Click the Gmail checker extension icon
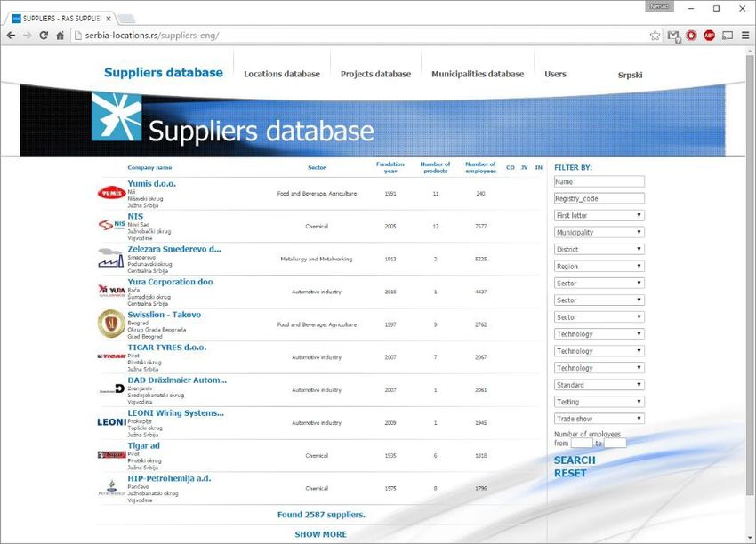This screenshot has width=756, height=544. (x=673, y=36)
